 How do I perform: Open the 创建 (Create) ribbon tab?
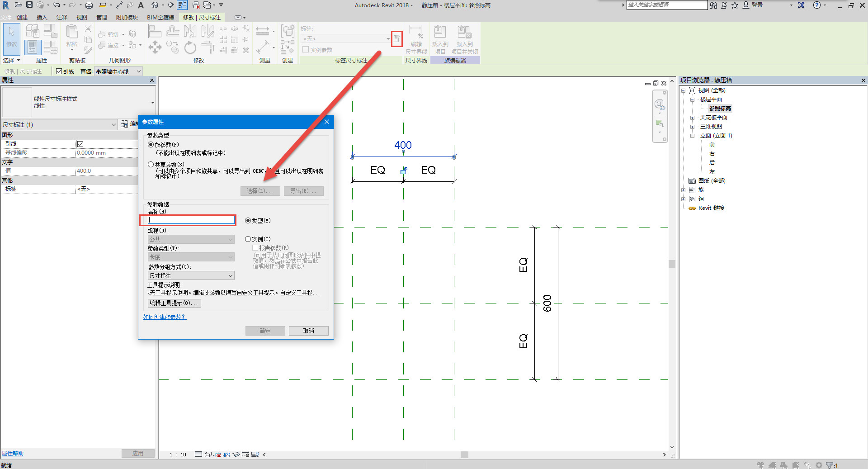(22, 17)
